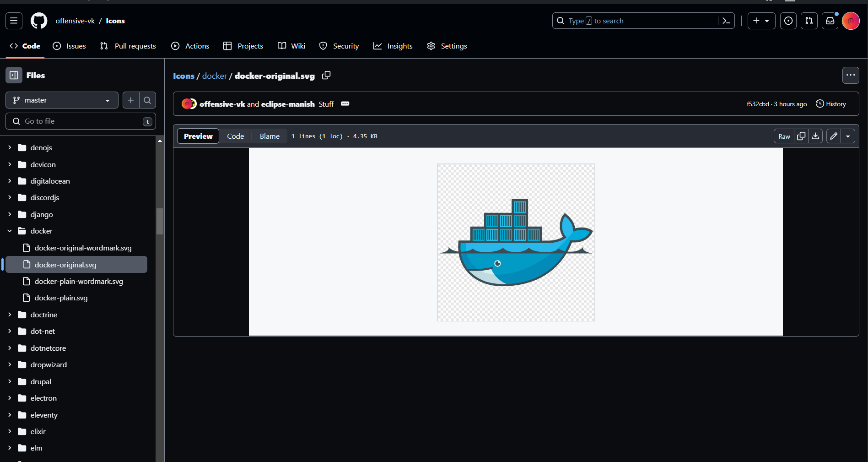Open offensive-vk owner link in header
Screen dimensions: 868x462
tap(75, 21)
